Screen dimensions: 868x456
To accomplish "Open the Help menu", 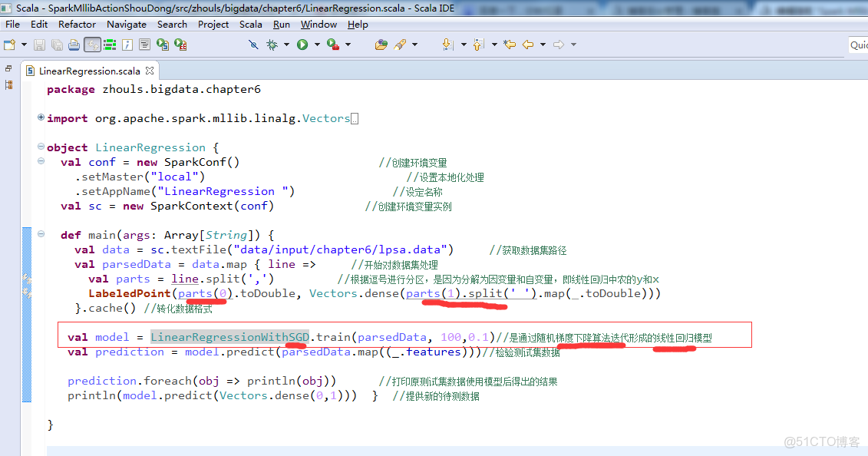I will [358, 25].
